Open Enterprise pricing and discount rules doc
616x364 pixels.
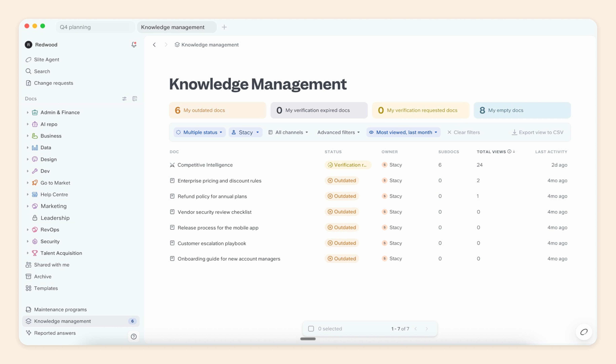point(219,181)
